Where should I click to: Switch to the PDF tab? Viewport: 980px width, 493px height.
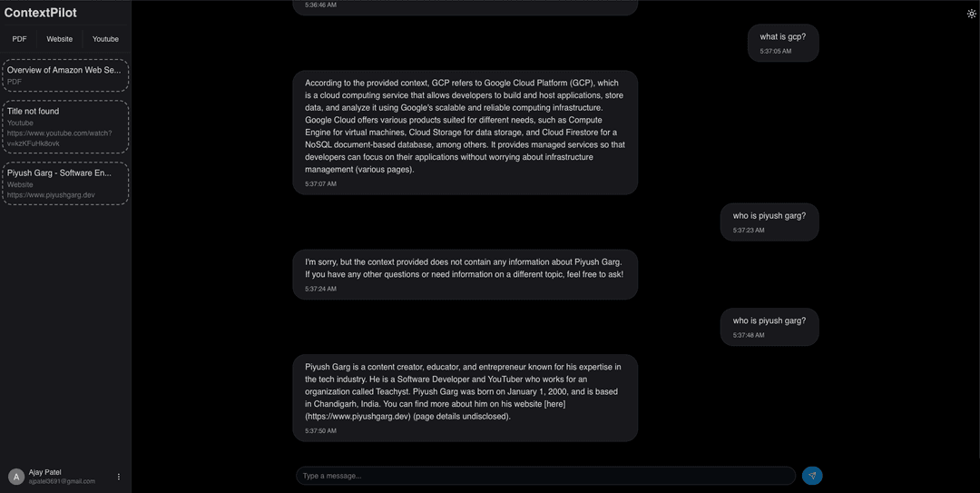point(19,39)
